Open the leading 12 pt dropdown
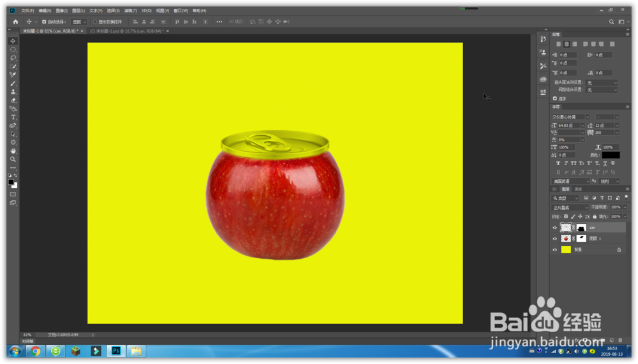The image size is (638, 364). coord(617,126)
